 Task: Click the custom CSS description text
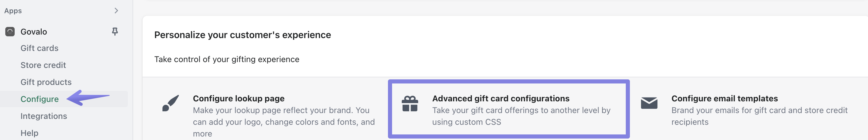tap(521, 116)
